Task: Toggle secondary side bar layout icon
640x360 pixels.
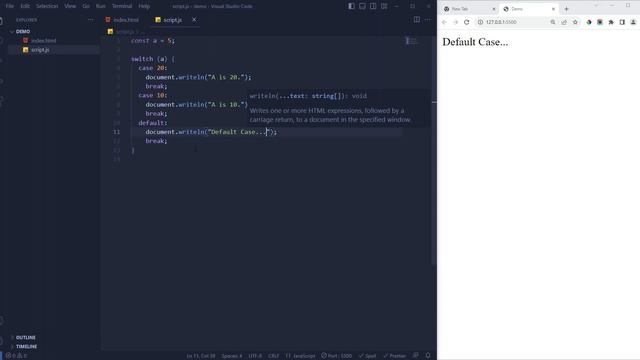Action: [x=373, y=6]
